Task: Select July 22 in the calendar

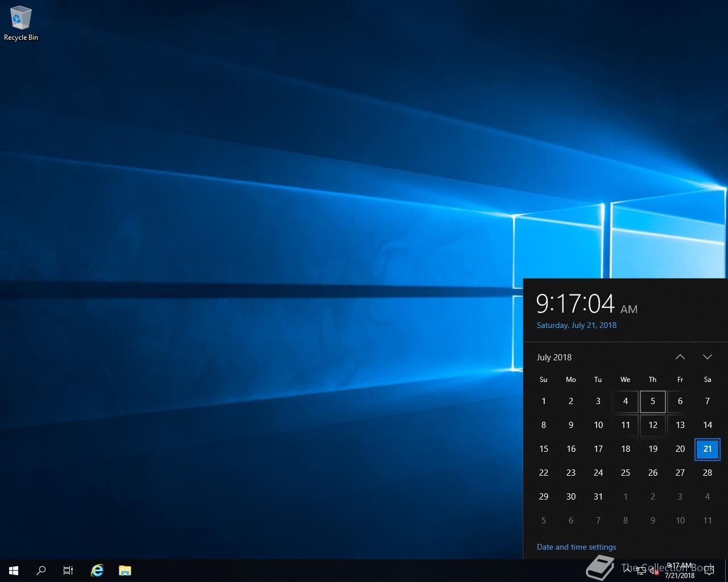Action: (x=544, y=473)
